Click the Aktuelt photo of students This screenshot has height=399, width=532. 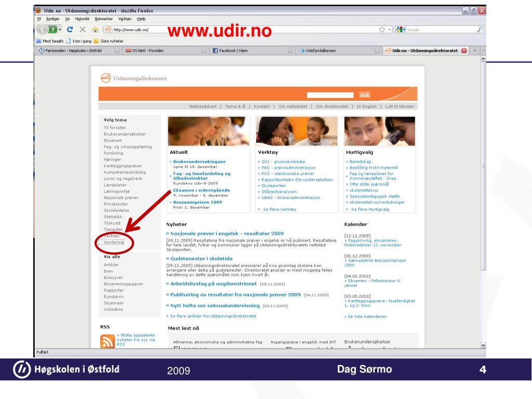[x=208, y=131]
